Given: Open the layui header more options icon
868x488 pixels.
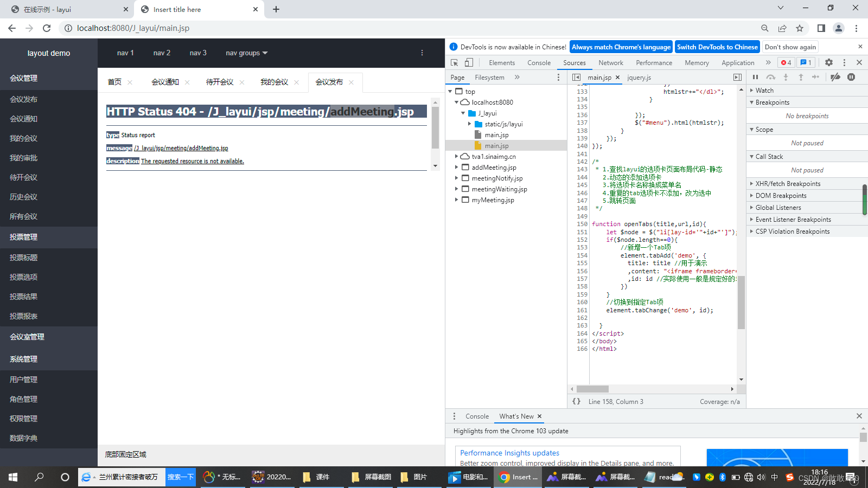Looking at the screenshot, I should pos(422,53).
